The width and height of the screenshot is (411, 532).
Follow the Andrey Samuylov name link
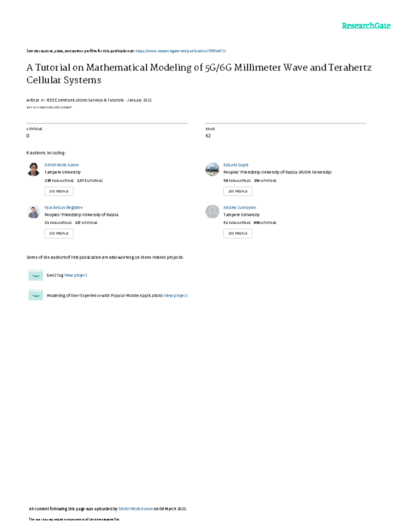coord(239,208)
